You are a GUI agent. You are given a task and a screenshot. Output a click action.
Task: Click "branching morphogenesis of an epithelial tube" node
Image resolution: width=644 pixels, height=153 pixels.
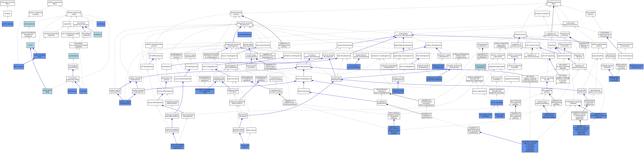coord(205,91)
